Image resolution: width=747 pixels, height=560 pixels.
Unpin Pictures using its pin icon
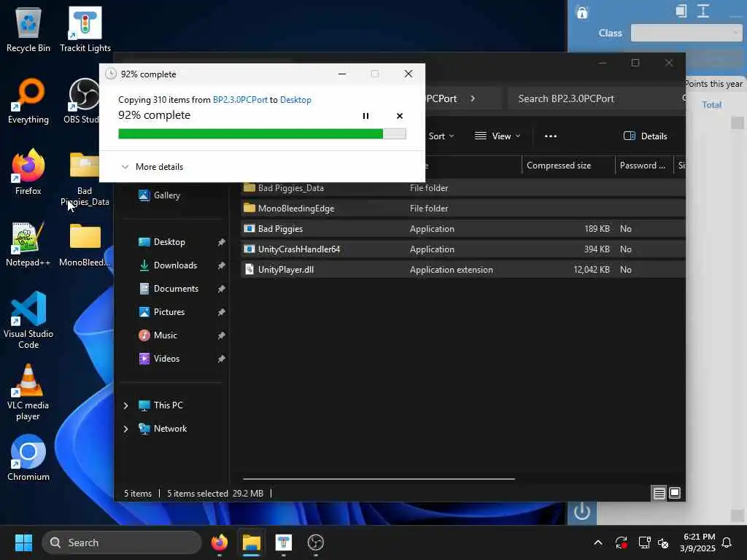pyautogui.click(x=221, y=312)
